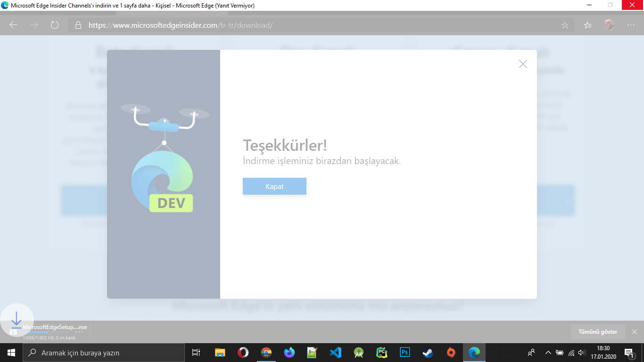Close the downloads bar
This screenshot has width=644, height=362.
pyautogui.click(x=635, y=332)
